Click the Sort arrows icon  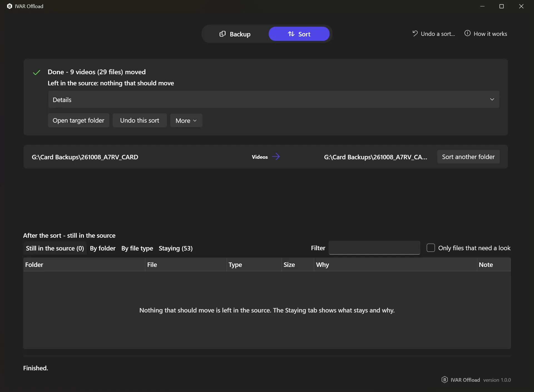[291, 34]
